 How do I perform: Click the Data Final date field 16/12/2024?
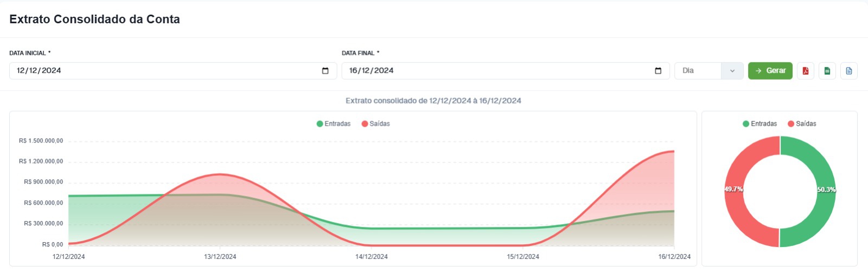click(506, 71)
